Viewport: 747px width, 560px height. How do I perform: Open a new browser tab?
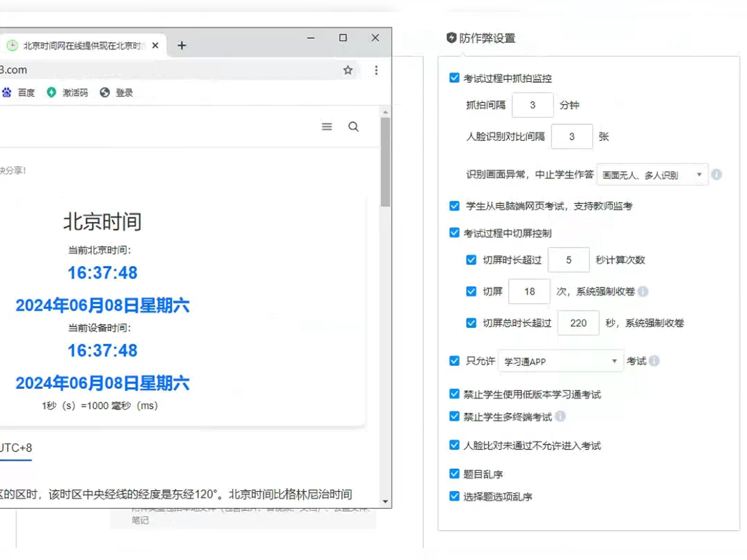tap(182, 46)
